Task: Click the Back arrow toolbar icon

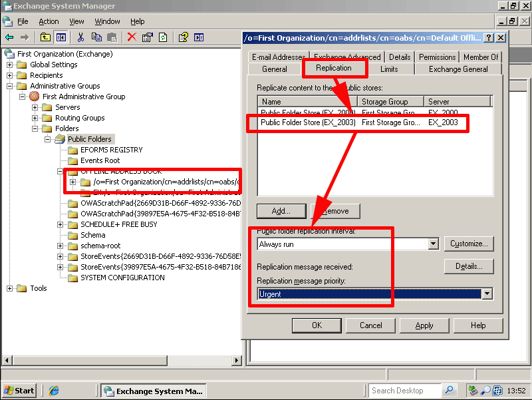Action: [9, 37]
